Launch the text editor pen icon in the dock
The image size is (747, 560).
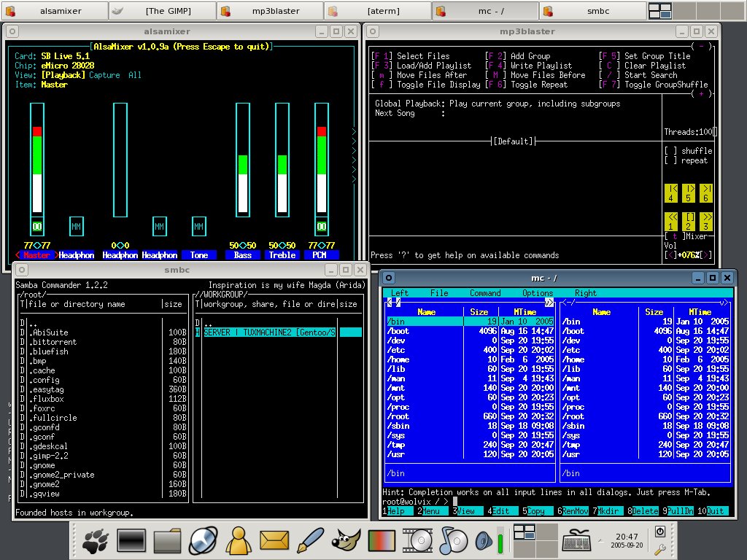(x=310, y=541)
